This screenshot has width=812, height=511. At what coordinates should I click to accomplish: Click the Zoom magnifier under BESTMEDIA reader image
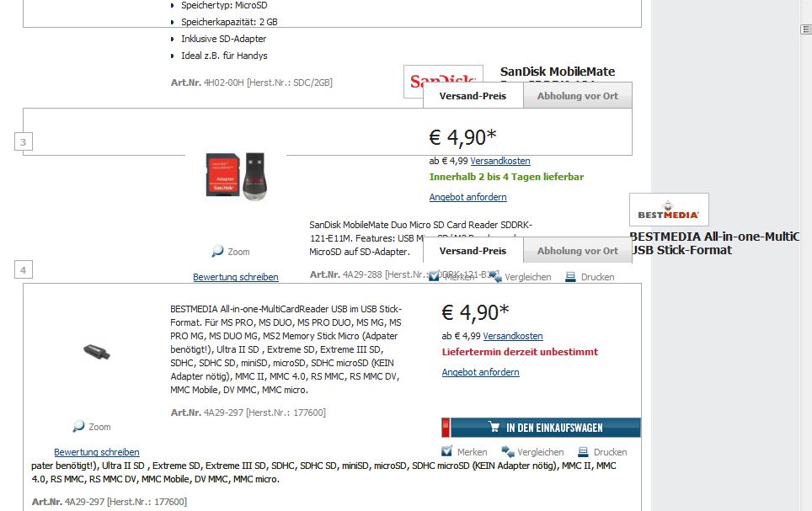[78, 426]
